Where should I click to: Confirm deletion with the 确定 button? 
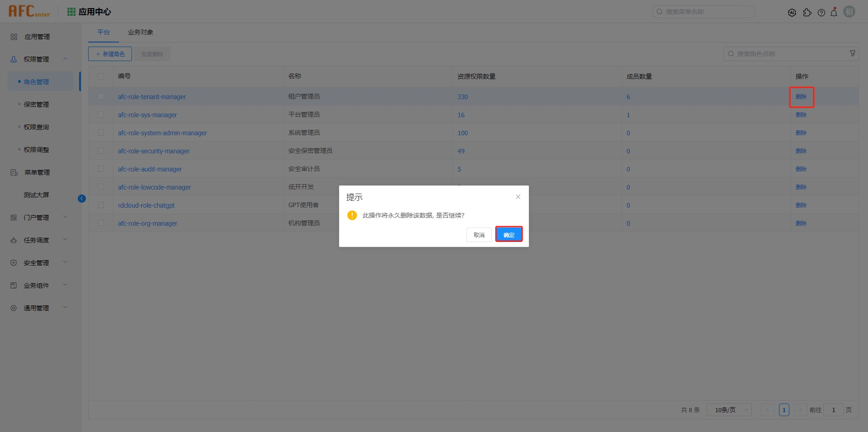(x=509, y=234)
